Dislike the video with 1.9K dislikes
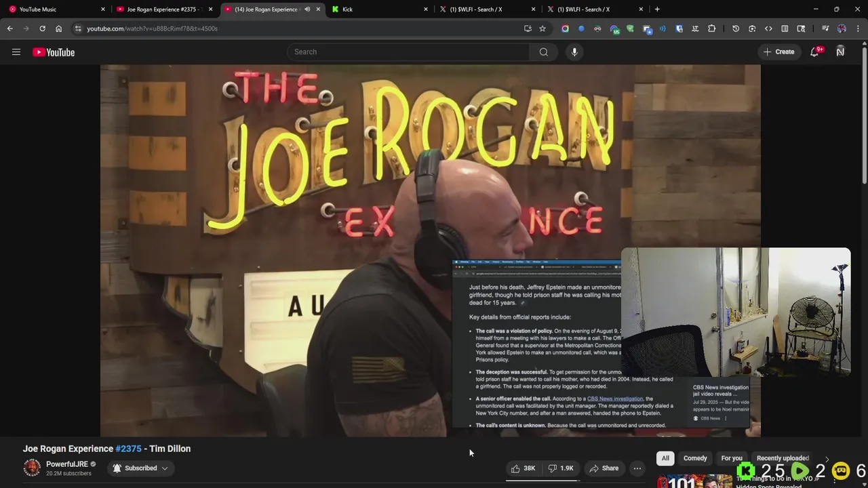 (561, 468)
